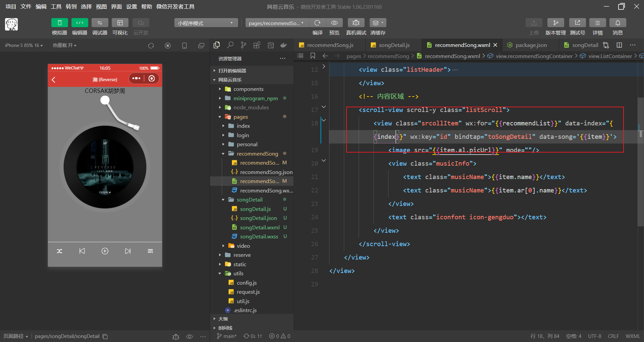Open the resource manager more options
Viewport: 644px width, 342px height.
pyautogui.click(x=283, y=58)
